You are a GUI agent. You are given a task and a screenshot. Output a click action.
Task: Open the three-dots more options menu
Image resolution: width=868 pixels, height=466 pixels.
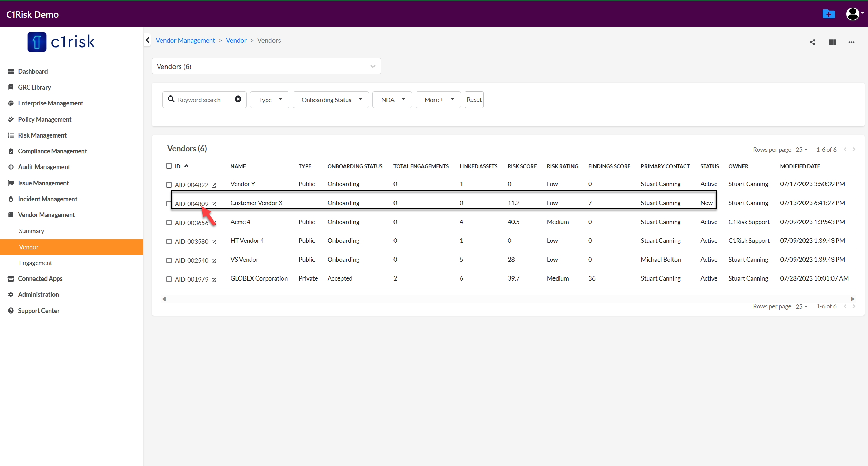851,42
